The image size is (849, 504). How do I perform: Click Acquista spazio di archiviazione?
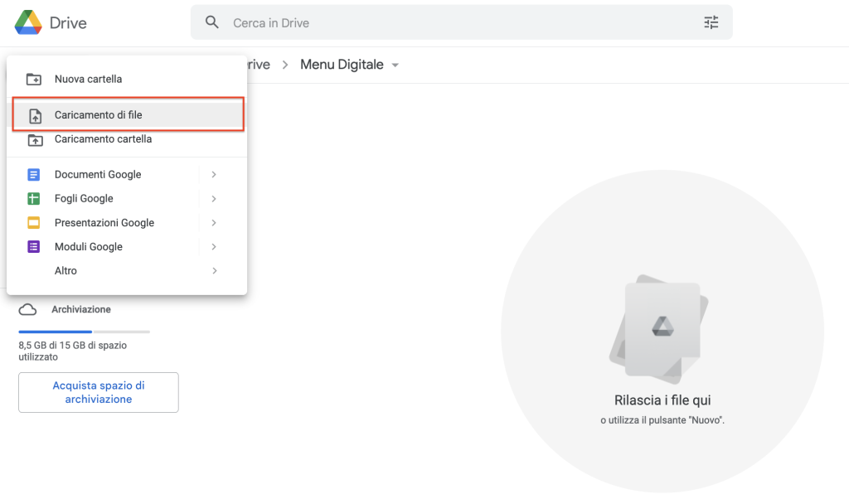point(98,391)
